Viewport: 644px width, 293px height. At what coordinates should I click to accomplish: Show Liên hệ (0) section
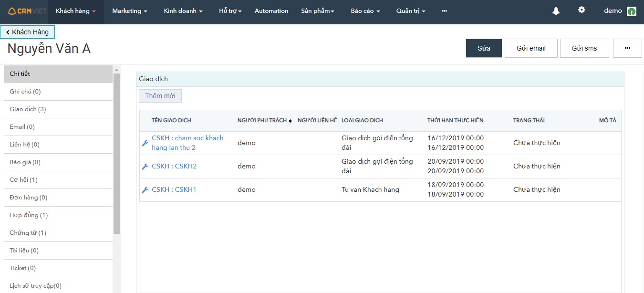click(58, 145)
